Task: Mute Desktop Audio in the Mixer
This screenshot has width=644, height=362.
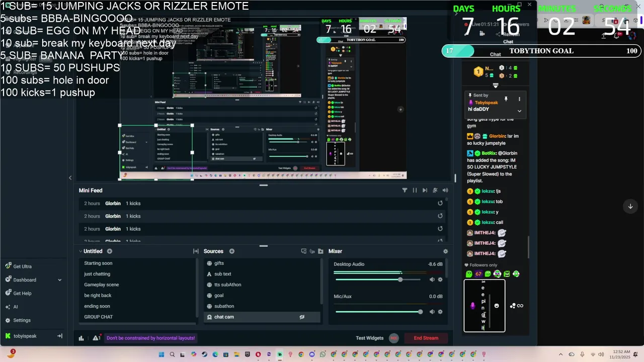Action: [x=432, y=280]
